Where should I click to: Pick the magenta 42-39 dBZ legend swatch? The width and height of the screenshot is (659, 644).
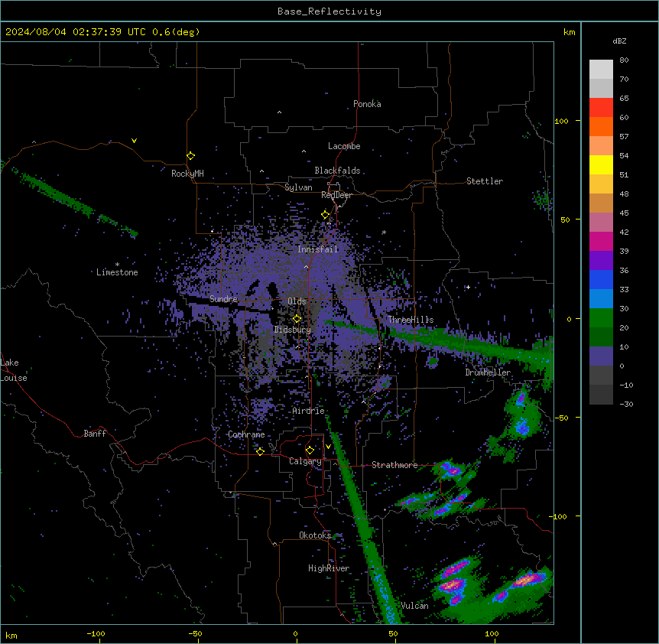pyautogui.click(x=601, y=241)
